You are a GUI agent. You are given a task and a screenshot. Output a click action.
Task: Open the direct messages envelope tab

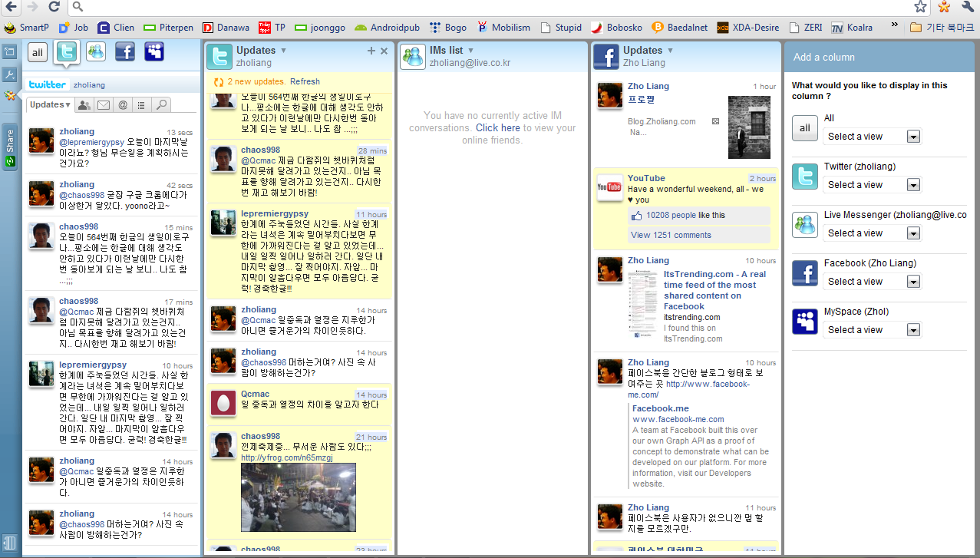coord(103,105)
